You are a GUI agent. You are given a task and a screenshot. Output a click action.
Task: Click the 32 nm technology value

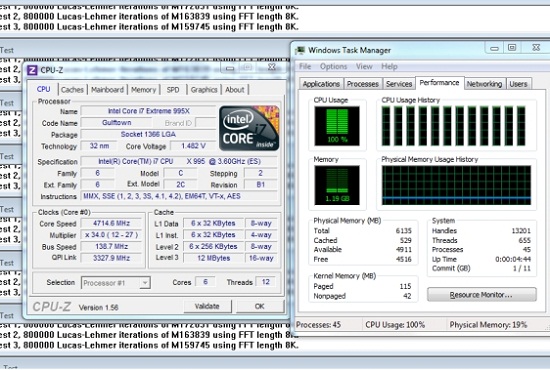99,146
